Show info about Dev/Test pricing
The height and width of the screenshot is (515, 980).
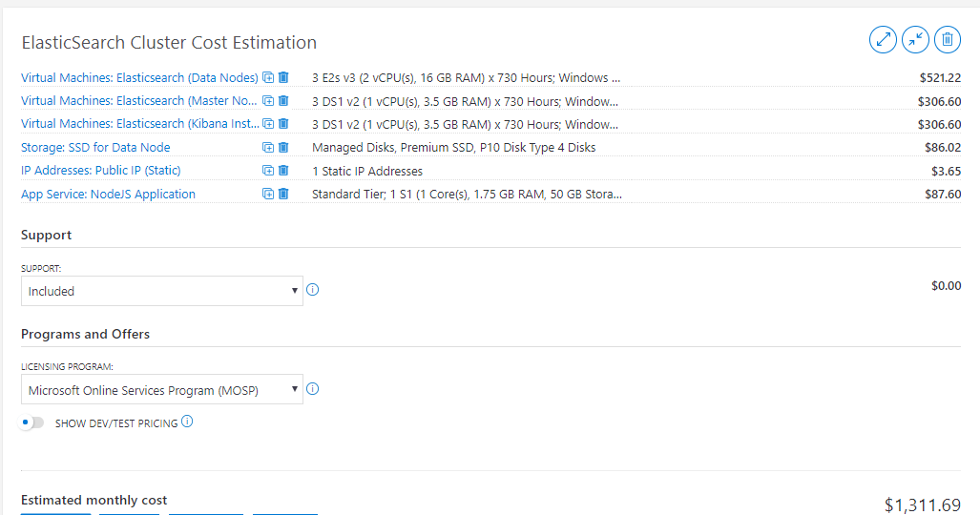point(187,422)
